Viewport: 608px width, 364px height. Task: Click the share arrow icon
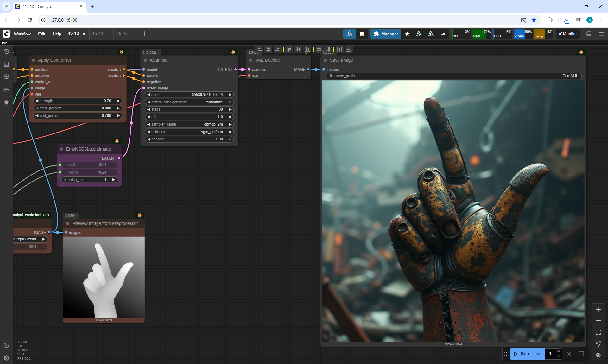pos(443,34)
